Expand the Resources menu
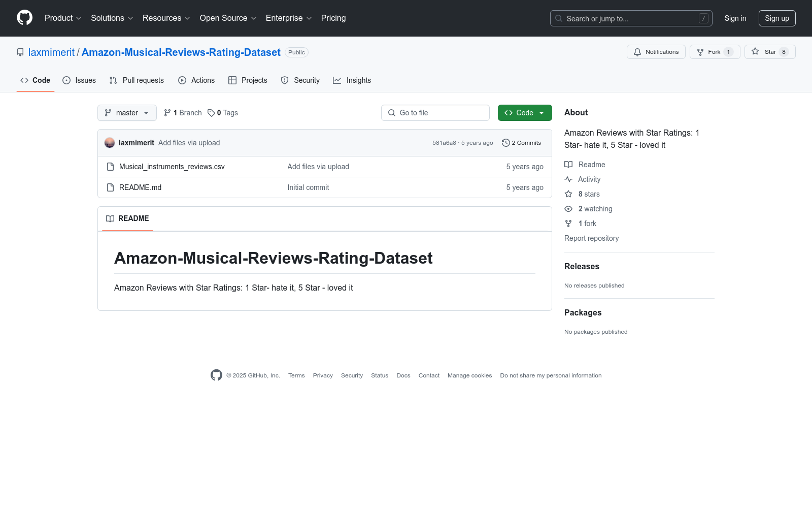 pyautogui.click(x=166, y=18)
